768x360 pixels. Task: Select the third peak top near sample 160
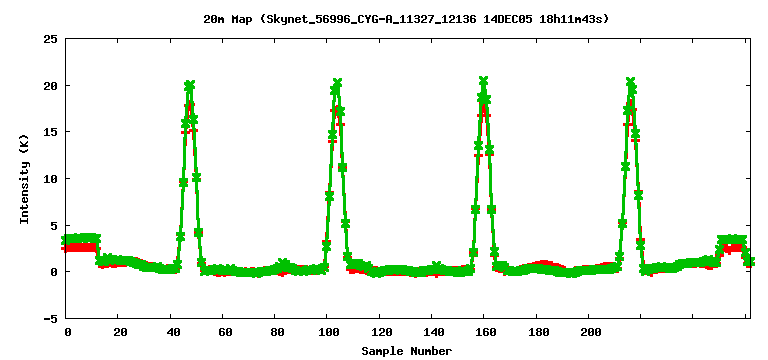click(x=483, y=81)
